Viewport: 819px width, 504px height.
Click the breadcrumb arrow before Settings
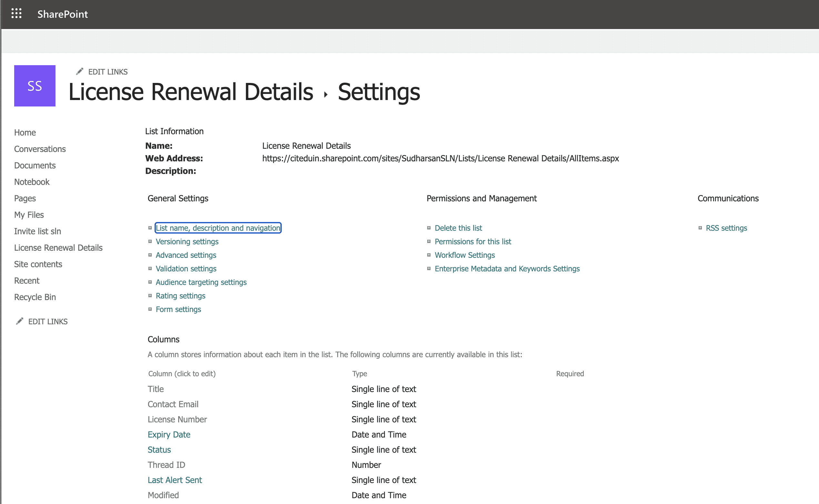tap(326, 95)
